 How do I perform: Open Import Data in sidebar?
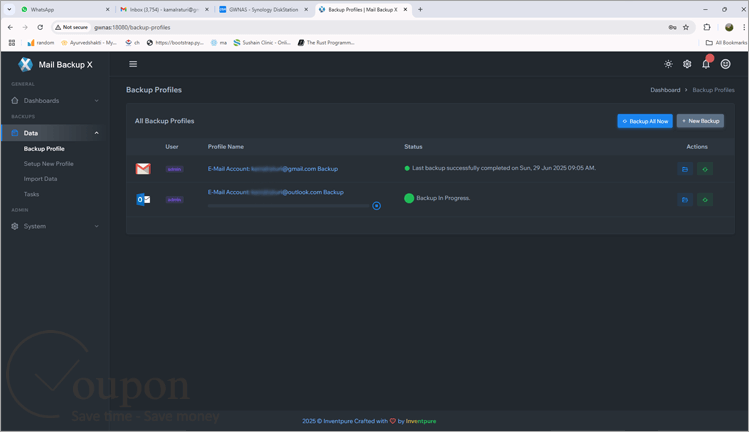click(x=40, y=179)
